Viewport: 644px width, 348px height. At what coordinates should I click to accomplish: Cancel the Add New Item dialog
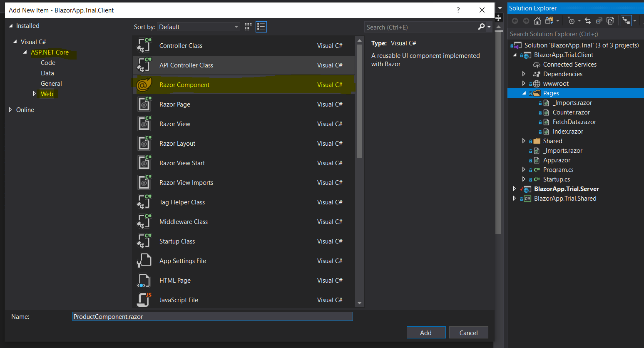pos(468,332)
